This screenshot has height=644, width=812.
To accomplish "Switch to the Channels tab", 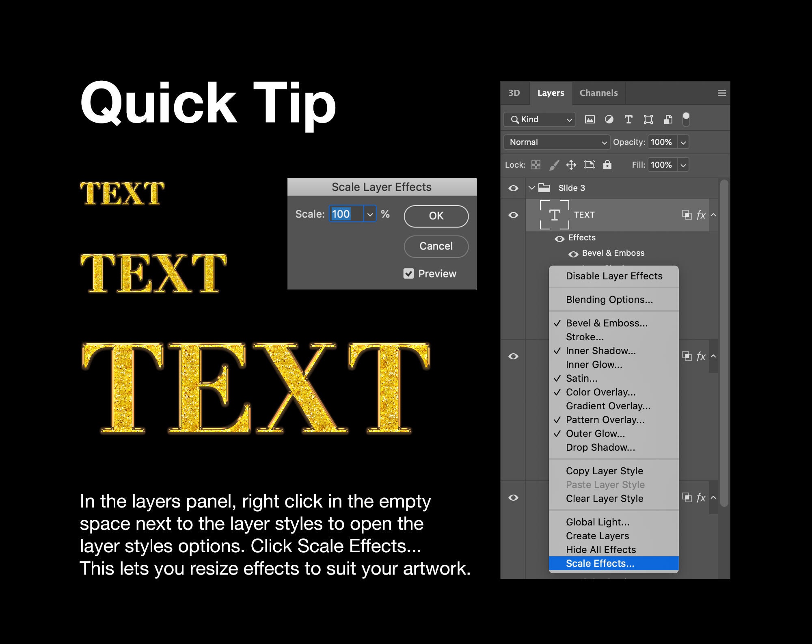I will click(x=598, y=93).
